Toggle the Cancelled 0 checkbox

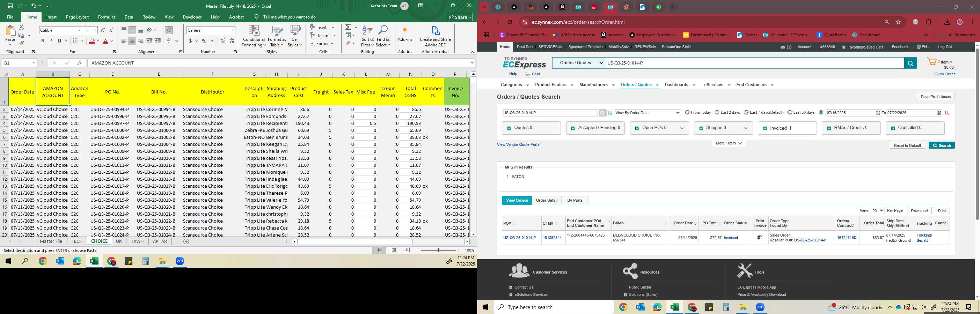coord(893,128)
